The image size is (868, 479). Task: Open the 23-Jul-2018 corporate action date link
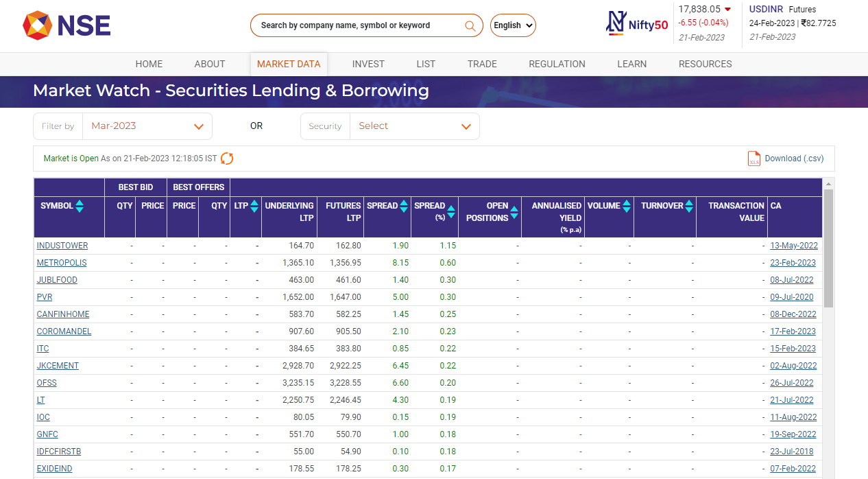(x=792, y=452)
